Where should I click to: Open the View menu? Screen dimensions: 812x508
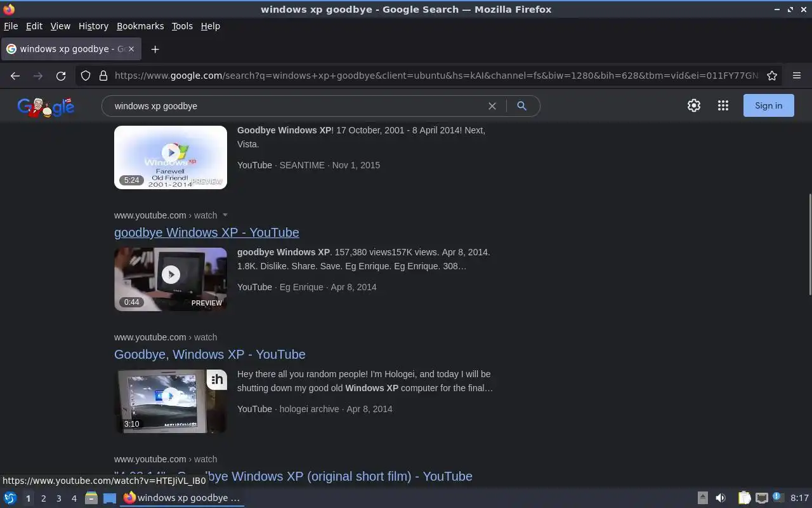[x=60, y=26]
